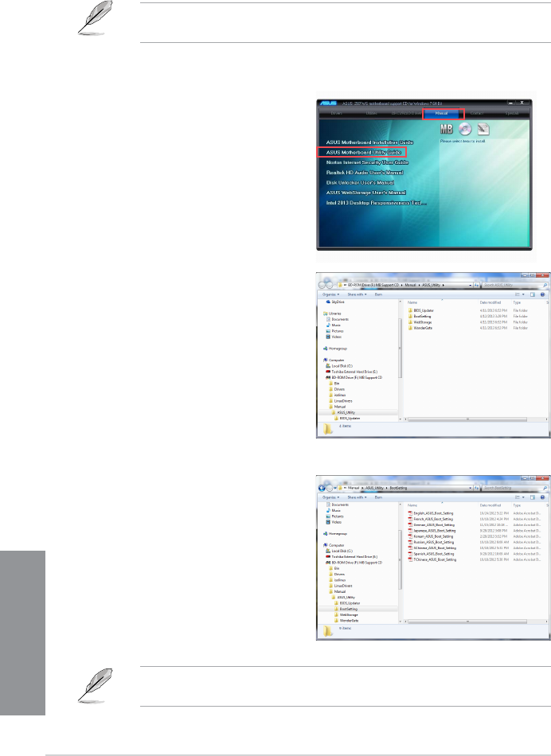Open Intel 2013 Desktop Responsiveness Technology guide
Image resolution: width=551 pixels, height=756 pixels.
click(x=377, y=203)
